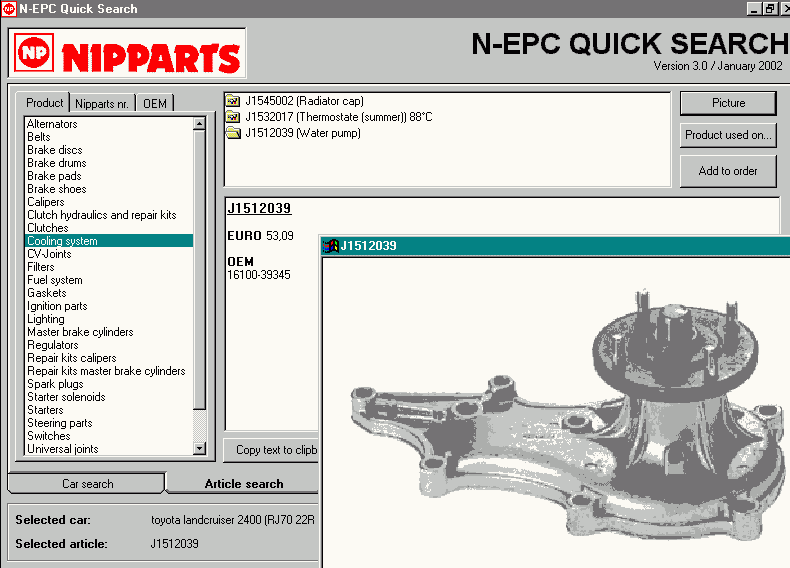Select Calipers in the product list
The width and height of the screenshot is (790, 568).
click(109, 202)
